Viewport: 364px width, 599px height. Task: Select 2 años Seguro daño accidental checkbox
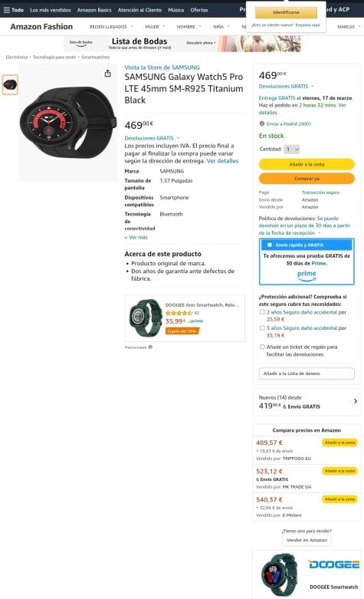click(x=262, y=312)
